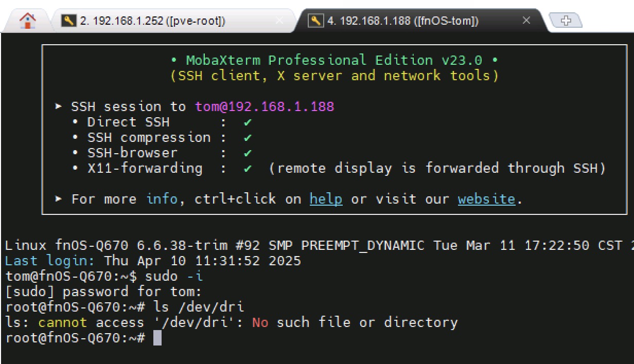Click the SSH compression status line
This screenshot has height=364, width=634.
click(x=162, y=137)
